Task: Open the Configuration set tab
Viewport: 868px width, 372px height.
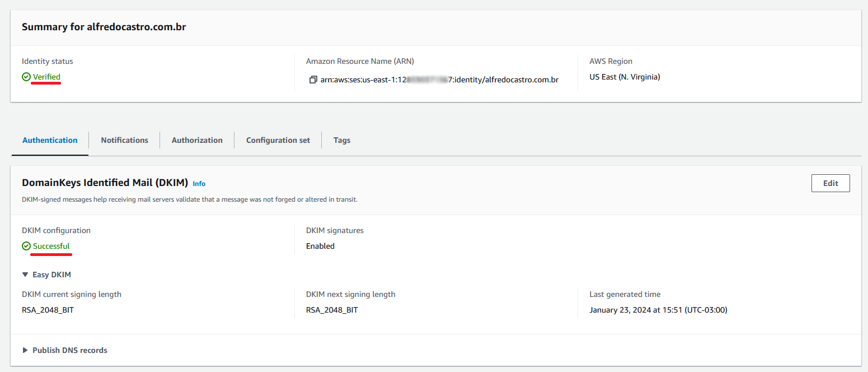Action: [278, 140]
